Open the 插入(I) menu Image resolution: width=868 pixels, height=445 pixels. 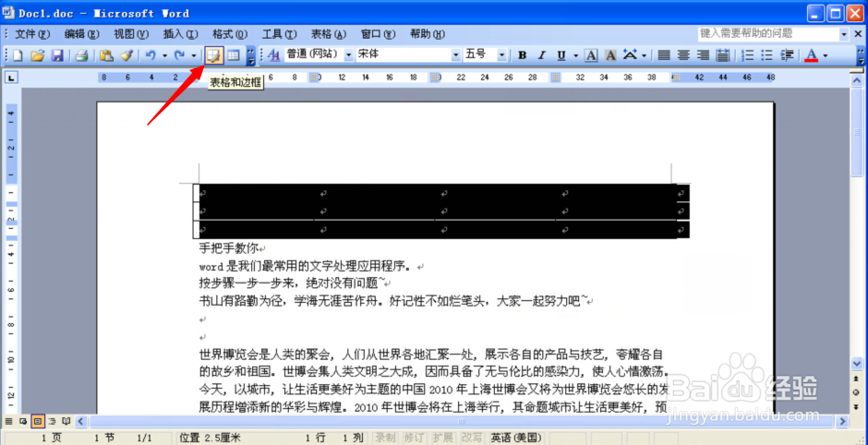pyautogui.click(x=180, y=34)
